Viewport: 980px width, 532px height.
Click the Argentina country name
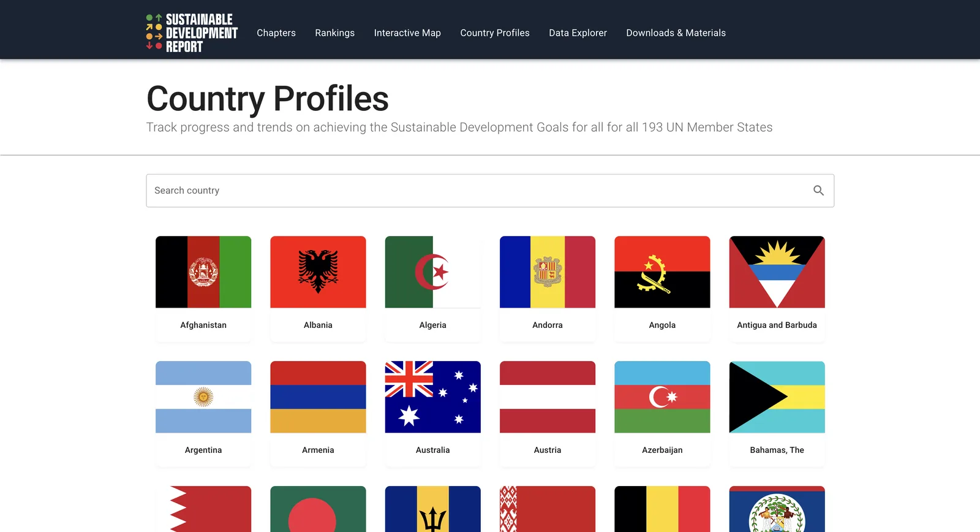point(203,450)
